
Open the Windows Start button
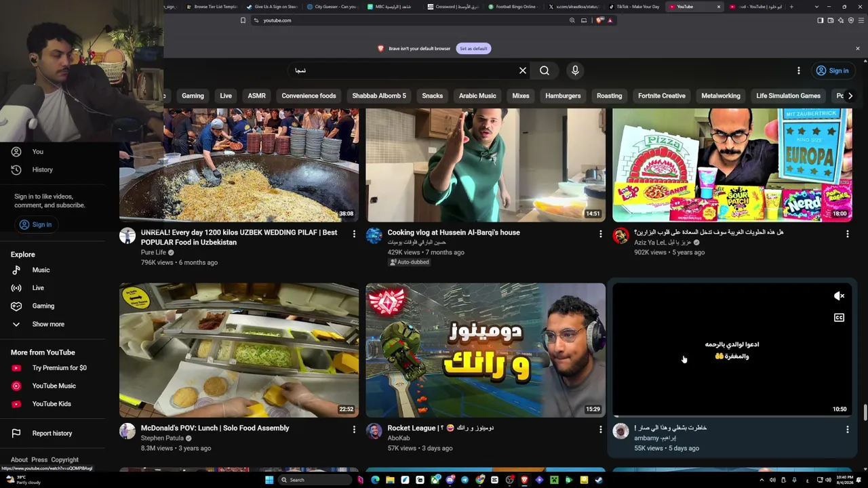pos(269,480)
